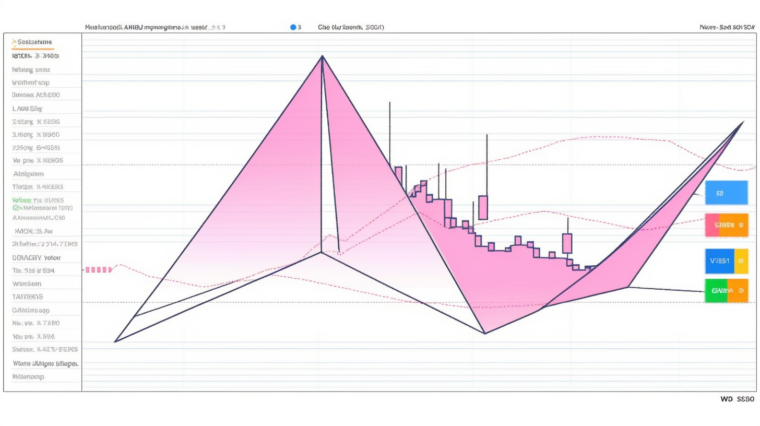Click the label right of blue circle
The width and height of the screenshot is (760, 426).
(x=350, y=28)
